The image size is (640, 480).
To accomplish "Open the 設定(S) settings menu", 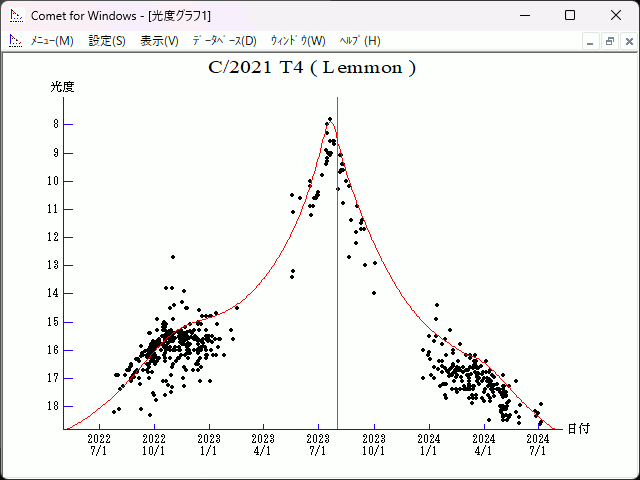I will (107, 41).
